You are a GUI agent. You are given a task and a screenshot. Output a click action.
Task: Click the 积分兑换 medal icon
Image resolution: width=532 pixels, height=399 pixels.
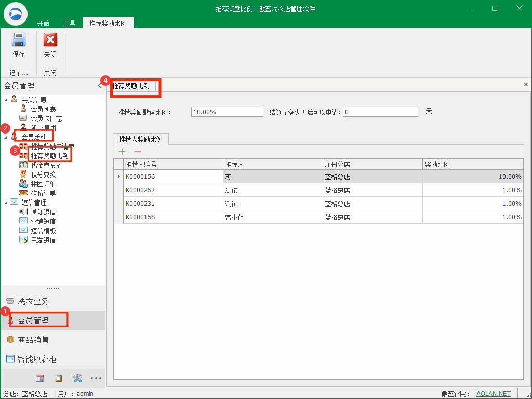pyautogui.click(x=23, y=175)
